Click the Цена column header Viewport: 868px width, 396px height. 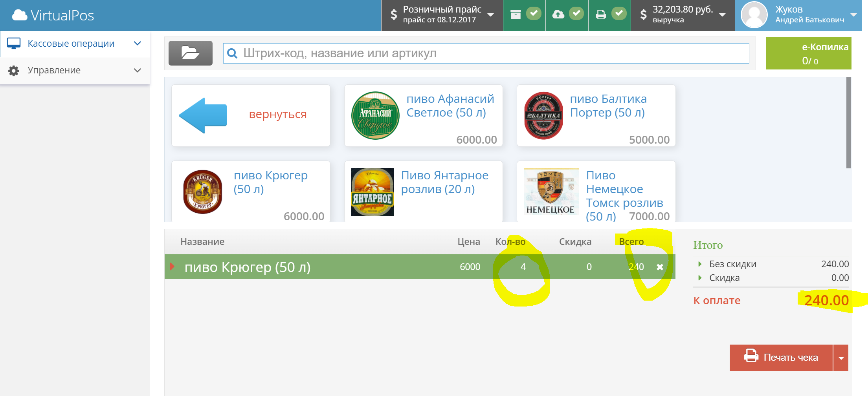pos(469,242)
